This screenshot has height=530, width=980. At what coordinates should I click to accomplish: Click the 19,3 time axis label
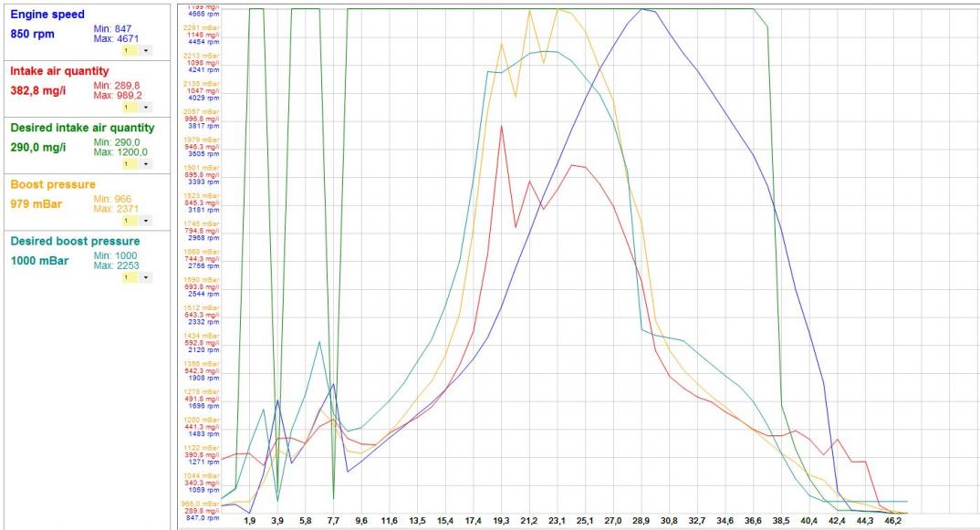click(x=501, y=521)
